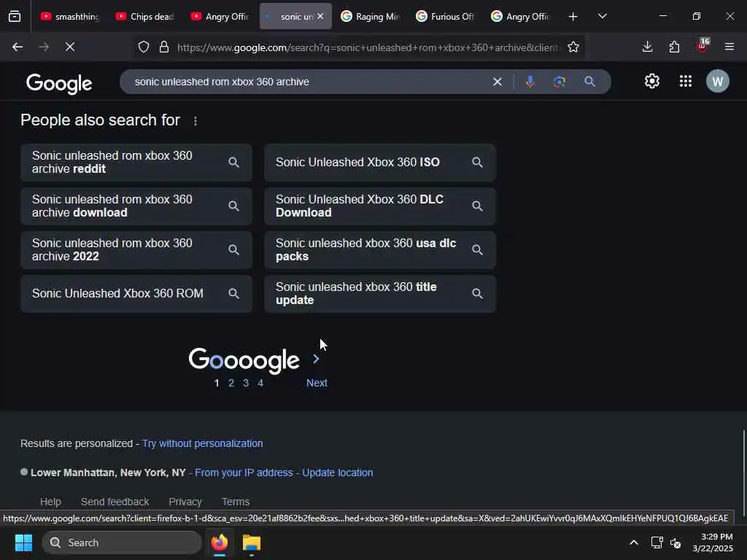
Task: Open Firefox downloads panel
Action: pyautogui.click(x=647, y=47)
